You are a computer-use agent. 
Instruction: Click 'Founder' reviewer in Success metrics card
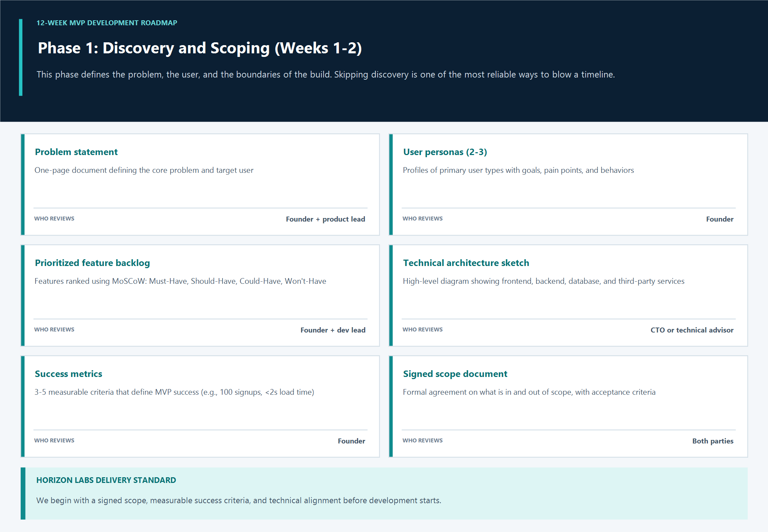[351, 441]
